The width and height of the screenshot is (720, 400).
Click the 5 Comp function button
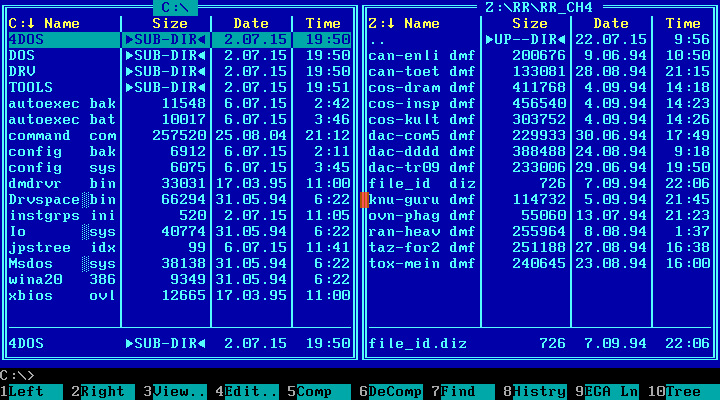pyautogui.click(x=319, y=392)
